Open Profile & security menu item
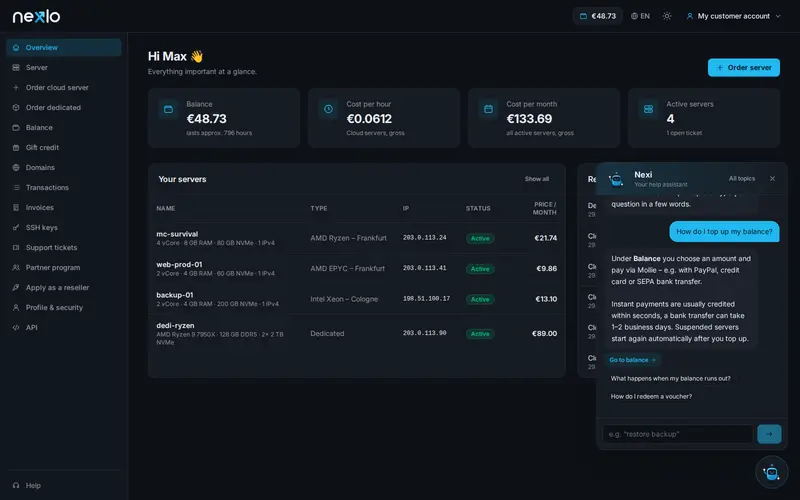 pos(64,308)
